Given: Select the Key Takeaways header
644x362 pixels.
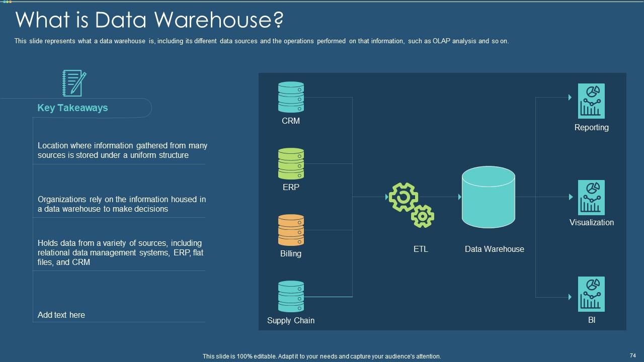Looking at the screenshot, I should point(72,108).
